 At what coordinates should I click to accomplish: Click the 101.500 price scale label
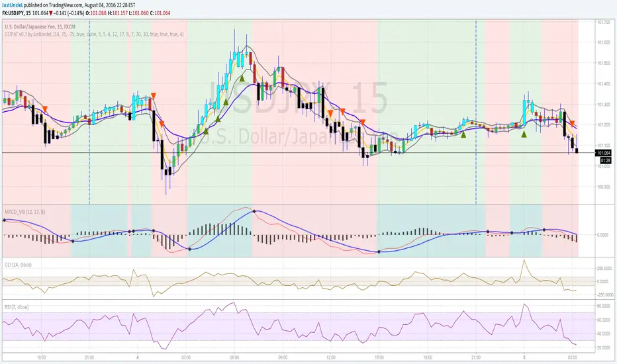pos(604,63)
